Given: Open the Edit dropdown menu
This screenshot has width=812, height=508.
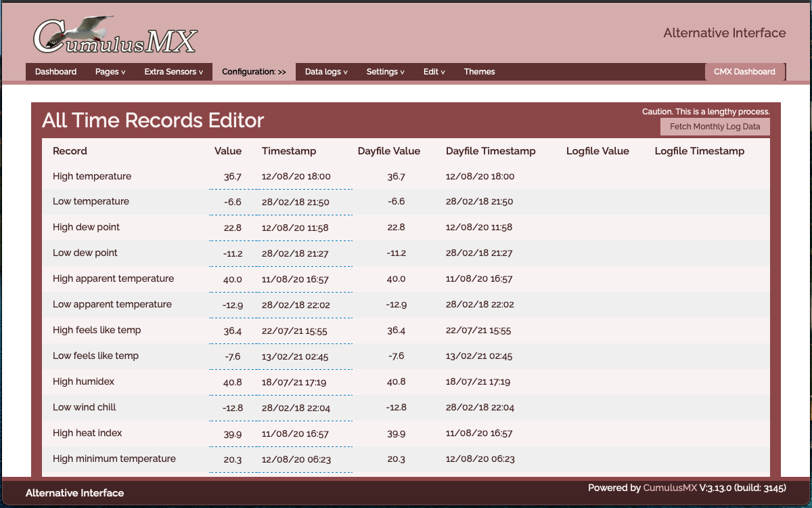Looking at the screenshot, I should [434, 72].
